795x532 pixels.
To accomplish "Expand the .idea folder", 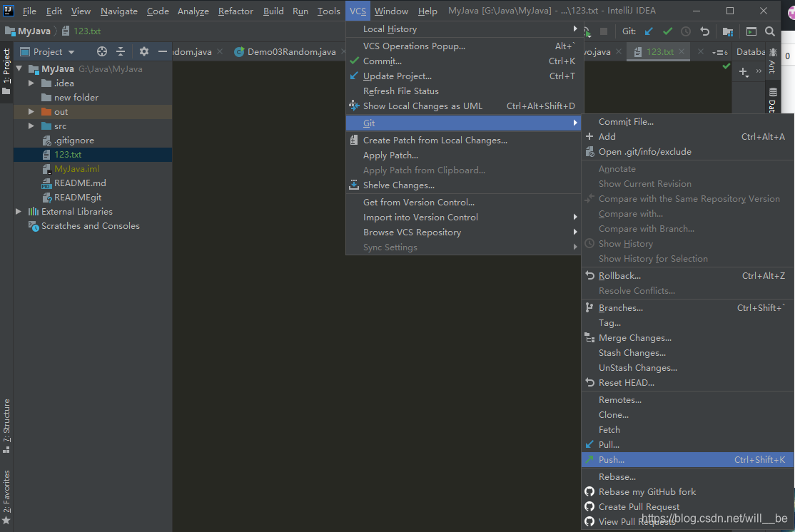I will (31, 83).
